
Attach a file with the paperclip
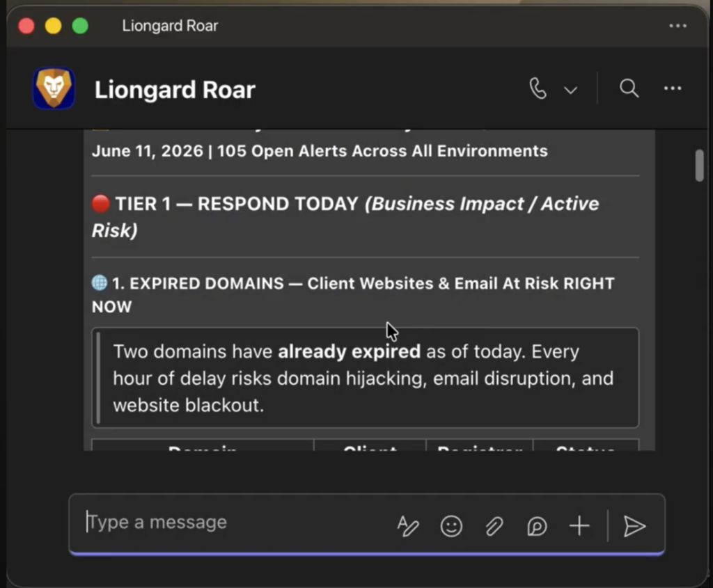pyautogui.click(x=494, y=526)
